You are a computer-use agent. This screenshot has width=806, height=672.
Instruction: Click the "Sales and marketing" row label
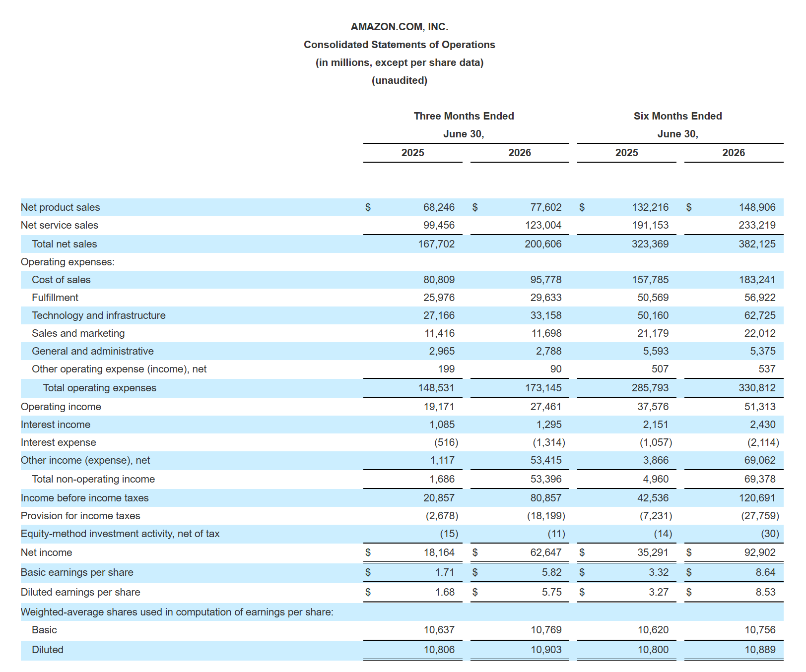pyautogui.click(x=78, y=333)
